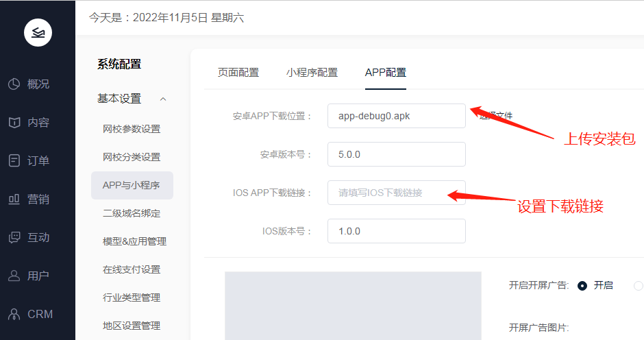
Task: Click the 选择文件 upload button
Action: point(496,116)
